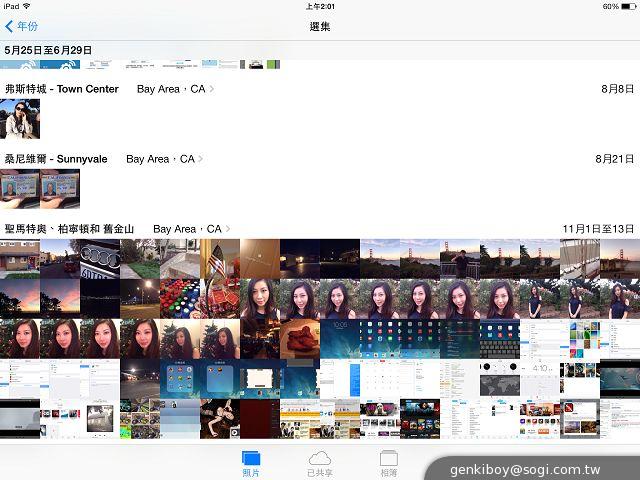Open second driver license photo in Sunnyvale

point(60,189)
